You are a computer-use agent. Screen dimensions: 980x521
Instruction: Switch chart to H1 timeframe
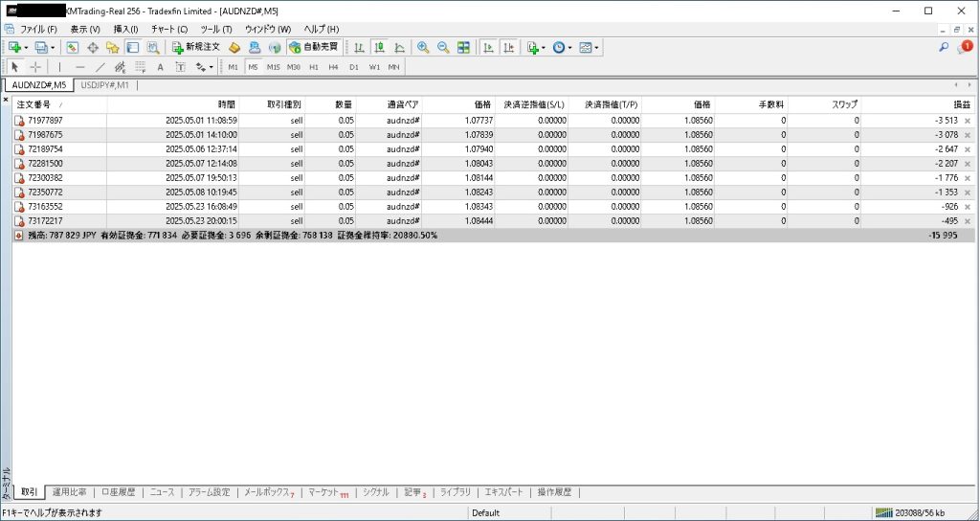pos(314,67)
